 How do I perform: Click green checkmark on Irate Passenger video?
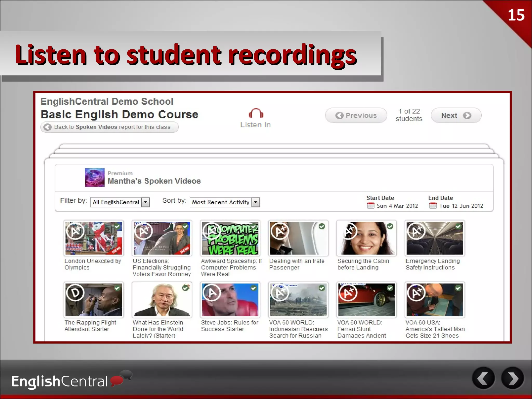pos(322,227)
